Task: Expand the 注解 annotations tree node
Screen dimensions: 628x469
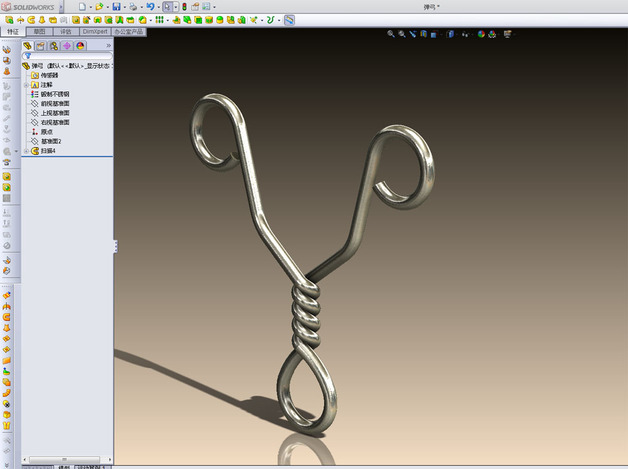Action: pos(26,85)
